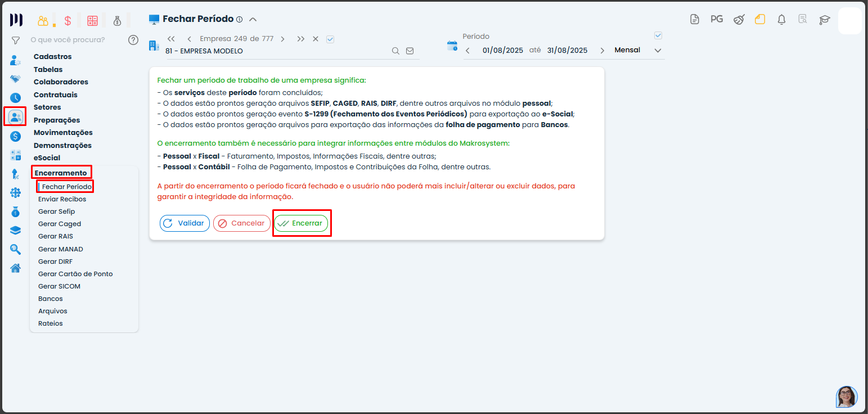
Task: Open the document icon in top toolbar
Action: coord(695,19)
